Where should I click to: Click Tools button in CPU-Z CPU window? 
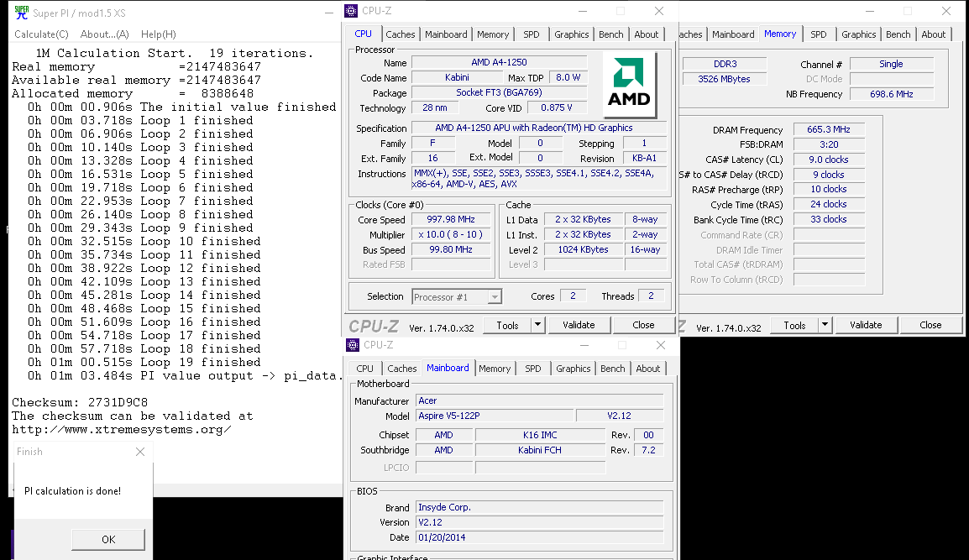tap(506, 325)
